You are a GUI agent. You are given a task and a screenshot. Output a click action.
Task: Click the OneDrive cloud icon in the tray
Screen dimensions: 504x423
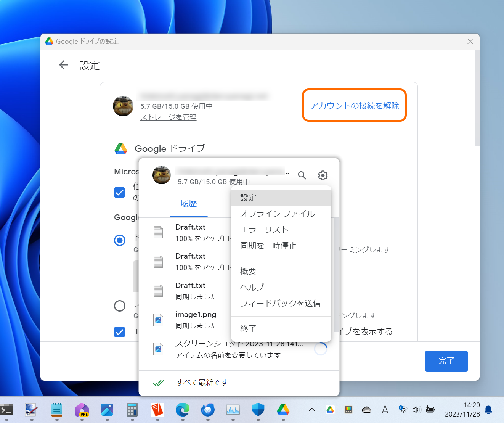[x=366, y=409]
